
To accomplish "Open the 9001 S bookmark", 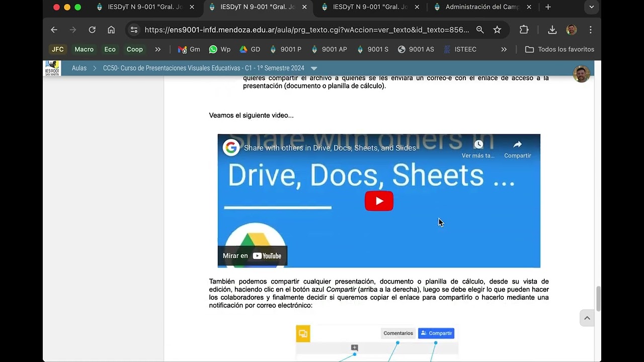I will point(373,49).
